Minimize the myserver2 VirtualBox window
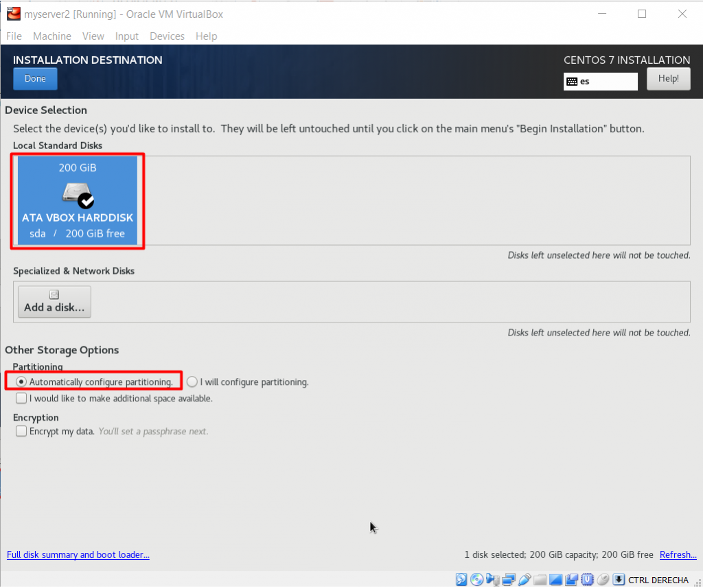703x588 pixels. [602, 14]
